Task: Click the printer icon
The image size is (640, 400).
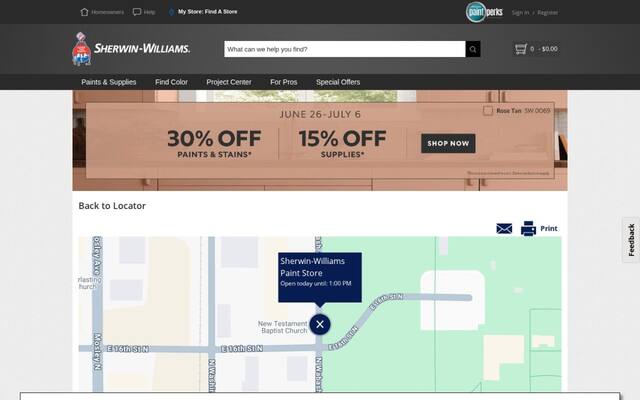Action: (x=528, y=229)
